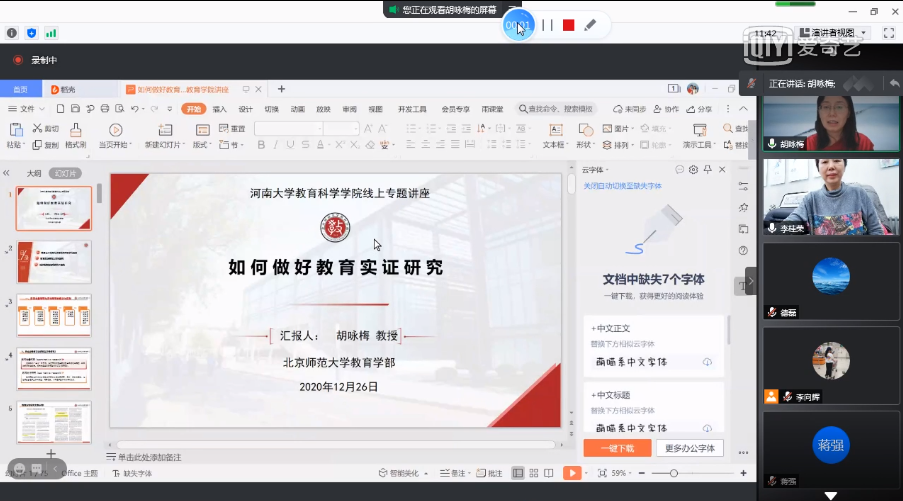Open the 图片 picture dropdown
This screenshot has height=501, width=903.
click(618, 128)
